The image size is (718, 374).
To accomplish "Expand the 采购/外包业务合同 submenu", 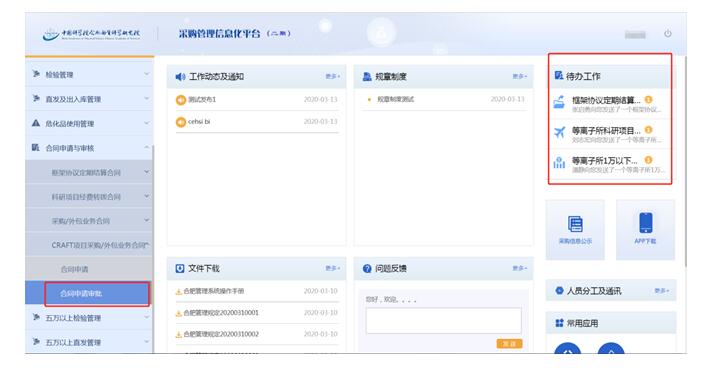I will pyautogui.click(x=147, y=220).
